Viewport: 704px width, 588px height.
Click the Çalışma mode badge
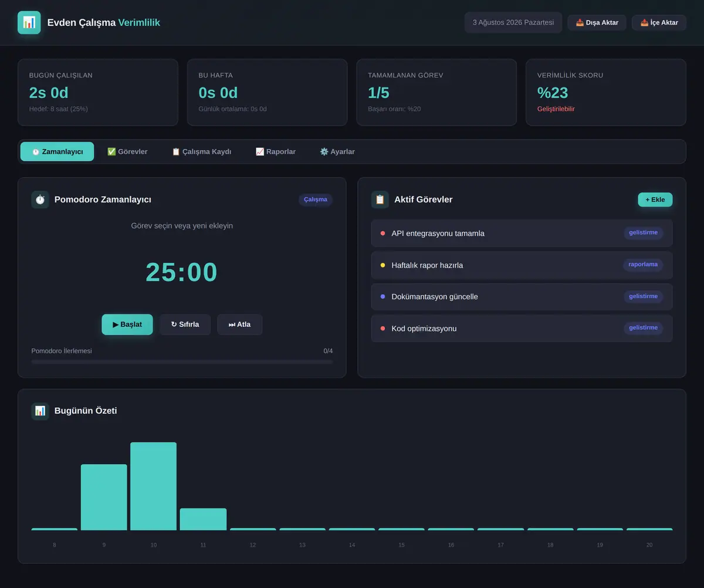tap(316, 200)
